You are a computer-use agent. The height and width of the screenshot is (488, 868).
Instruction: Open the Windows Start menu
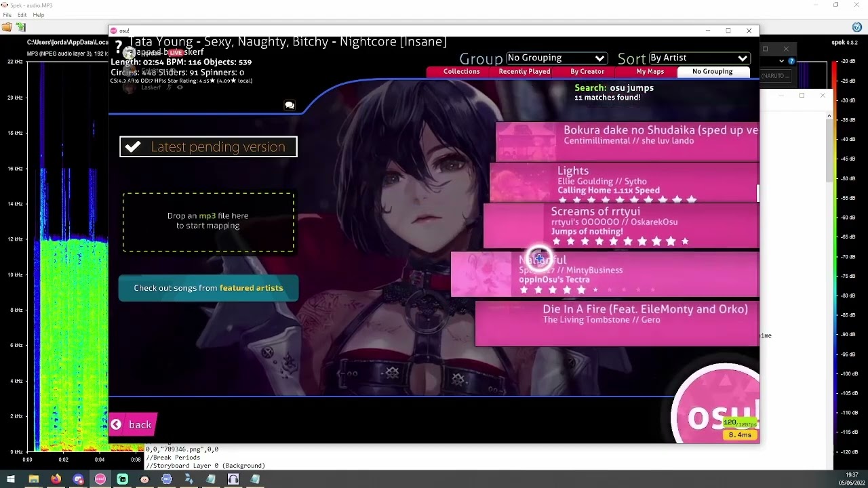[x=11, y=479]
